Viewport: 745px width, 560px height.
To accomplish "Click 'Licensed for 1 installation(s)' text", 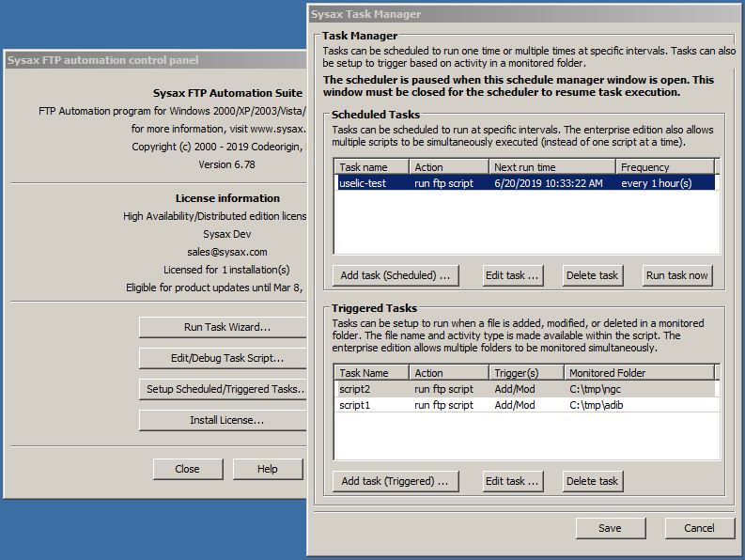I will point(226,270).
